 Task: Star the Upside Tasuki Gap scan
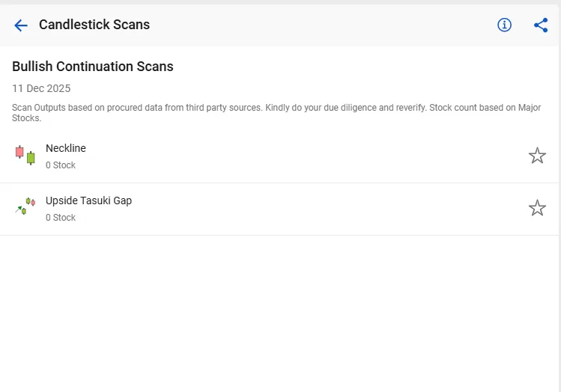pos(537,208)
